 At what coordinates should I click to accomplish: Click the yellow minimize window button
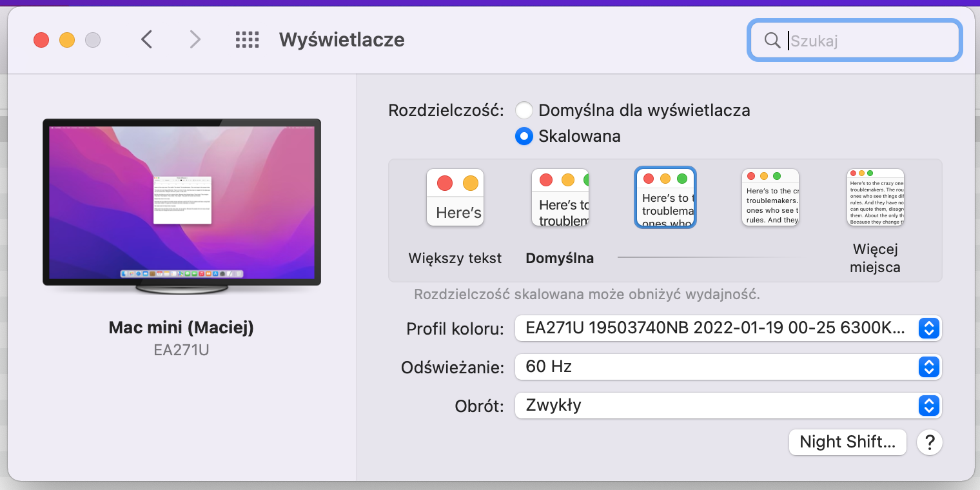pyautogui.click(x=67, y=40)
